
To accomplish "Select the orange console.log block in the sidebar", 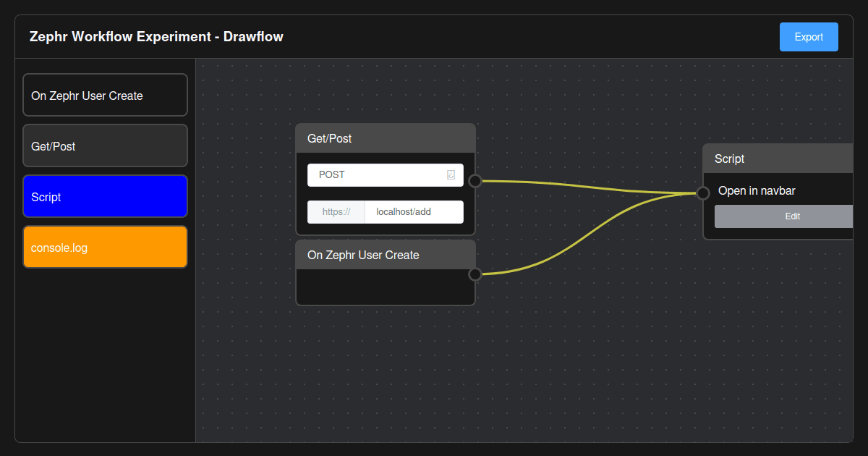I will [105, 247].
